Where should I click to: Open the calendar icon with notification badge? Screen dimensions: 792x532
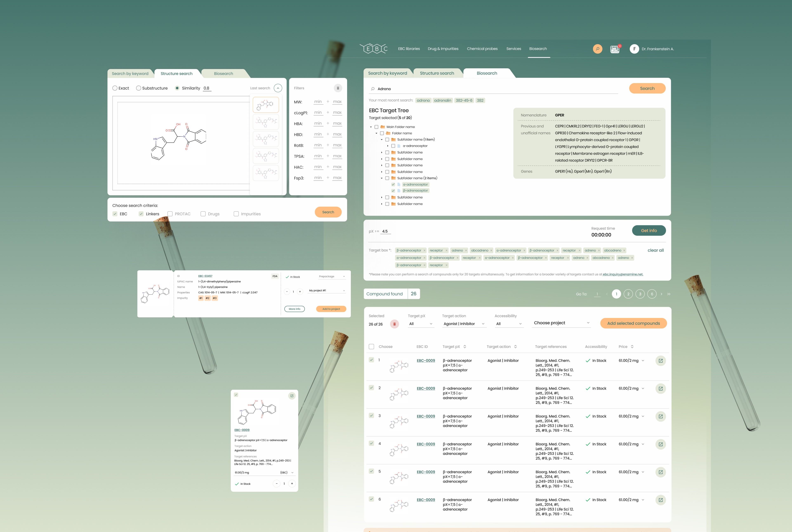[x=615, y=49]
